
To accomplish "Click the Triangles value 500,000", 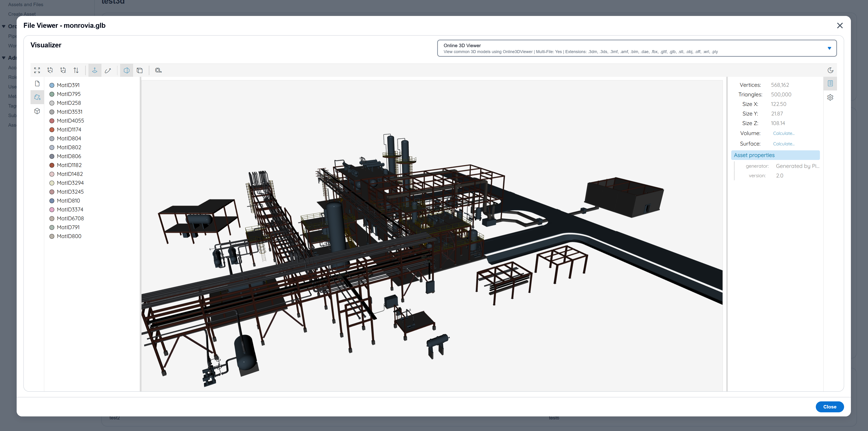I will pos(781,95).
